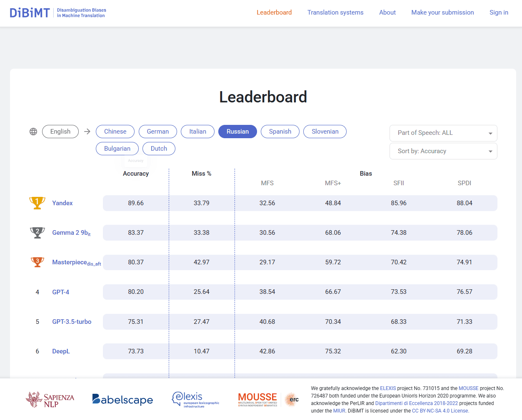Click the MFS+ column header
The width and height of the screenshot is (522, 420).
(333, 183)
